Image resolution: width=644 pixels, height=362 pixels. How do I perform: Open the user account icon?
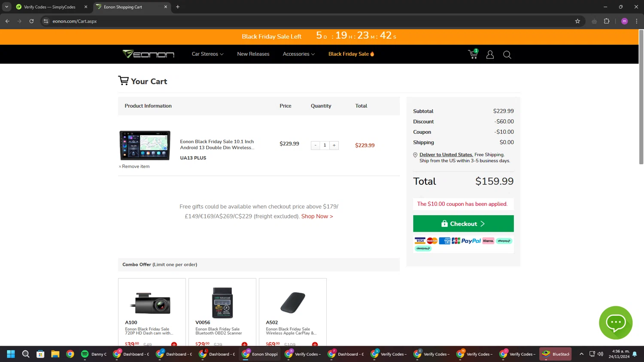coord(490,54)
